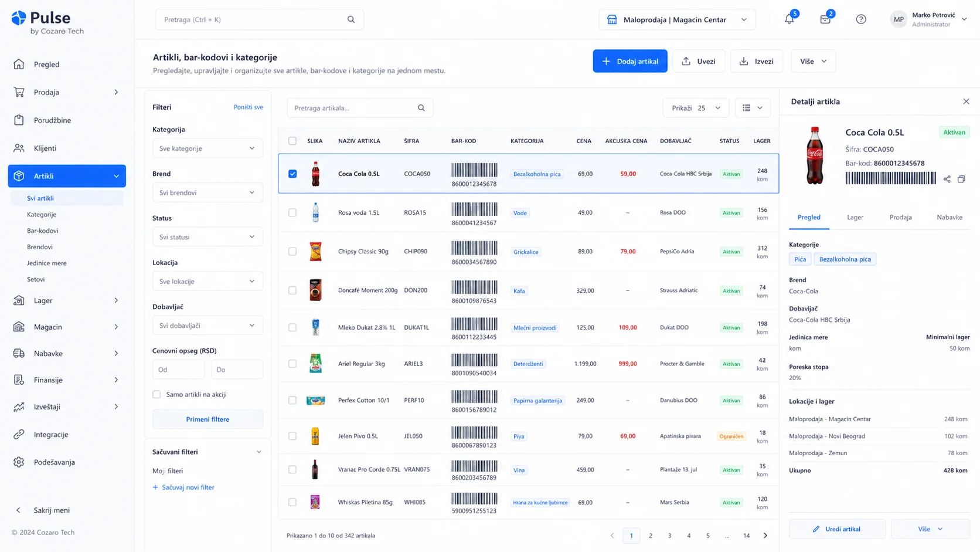Click the user avatar MP
The width and height of the screenshot is (980, 552).
pyautogui.click(x=899, y=19)
